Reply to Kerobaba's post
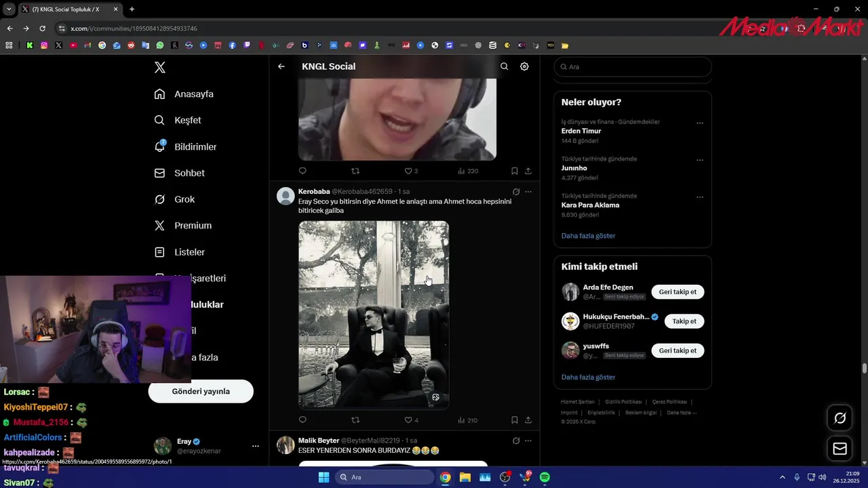This screenshot has width=868, height=488. [x=302, y=420]
